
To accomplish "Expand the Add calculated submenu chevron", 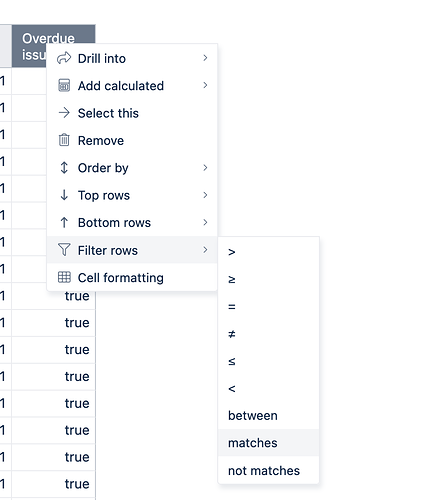I will pyautogui.click(x=205, y=85).
